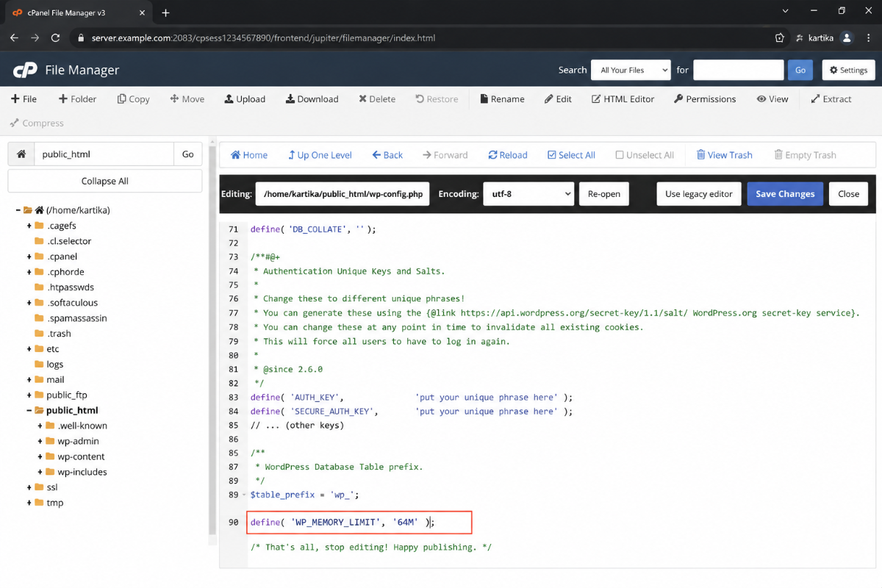Image resolution: width=882 pixels, height=588 pixels.
Task: Click Unselect All
Action: pyautogui.click(x=645, y=155)
